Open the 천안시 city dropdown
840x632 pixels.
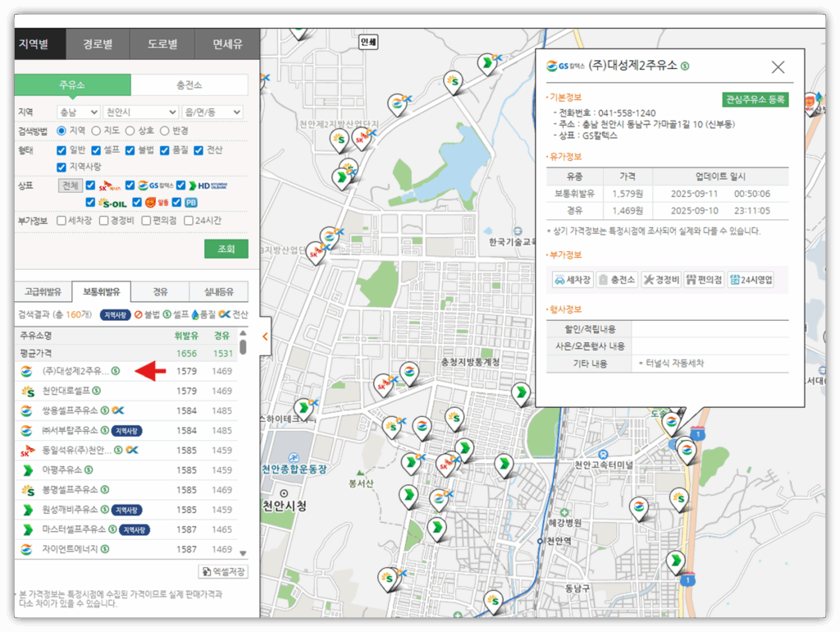(x=140, y=112)
